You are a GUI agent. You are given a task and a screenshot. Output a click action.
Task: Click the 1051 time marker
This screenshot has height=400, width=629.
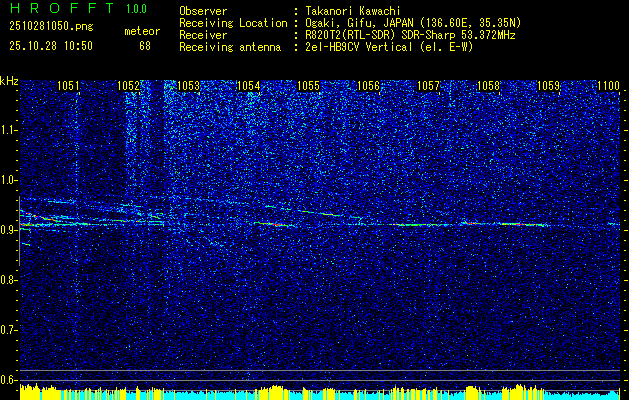69,85
